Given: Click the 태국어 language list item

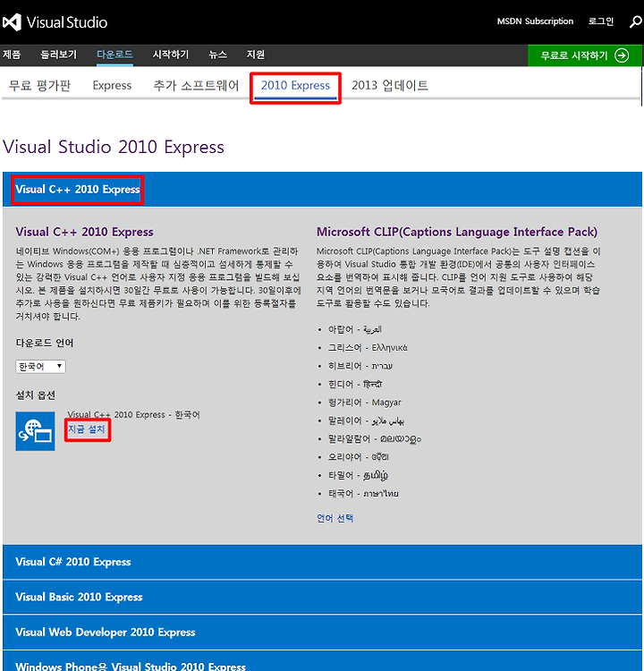Looking at the screenshot, I should click(x=363, y=493).
